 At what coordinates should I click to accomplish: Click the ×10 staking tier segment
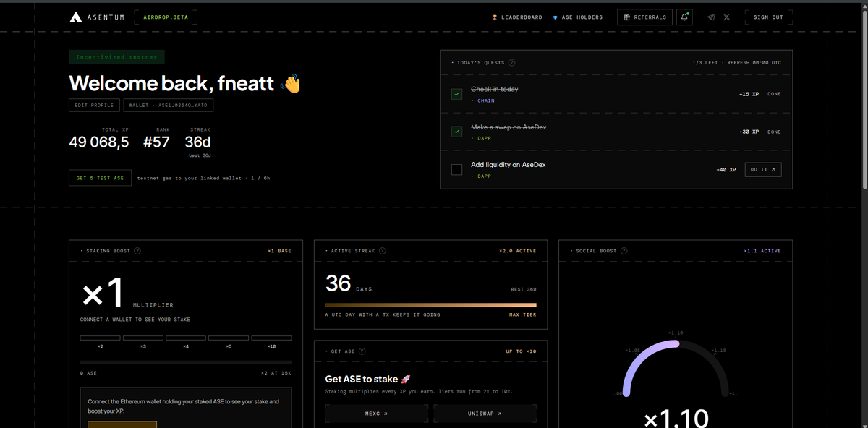(x=271, y=338)
